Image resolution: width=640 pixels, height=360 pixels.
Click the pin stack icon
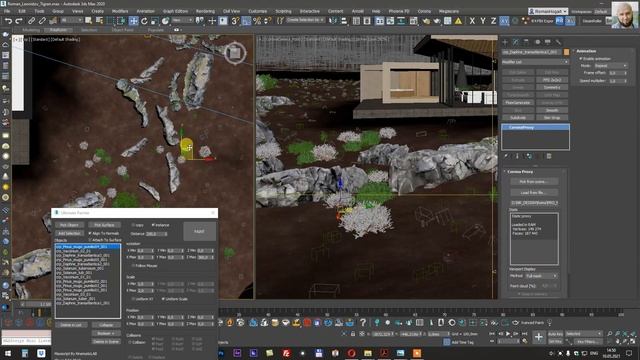[506, 156]
